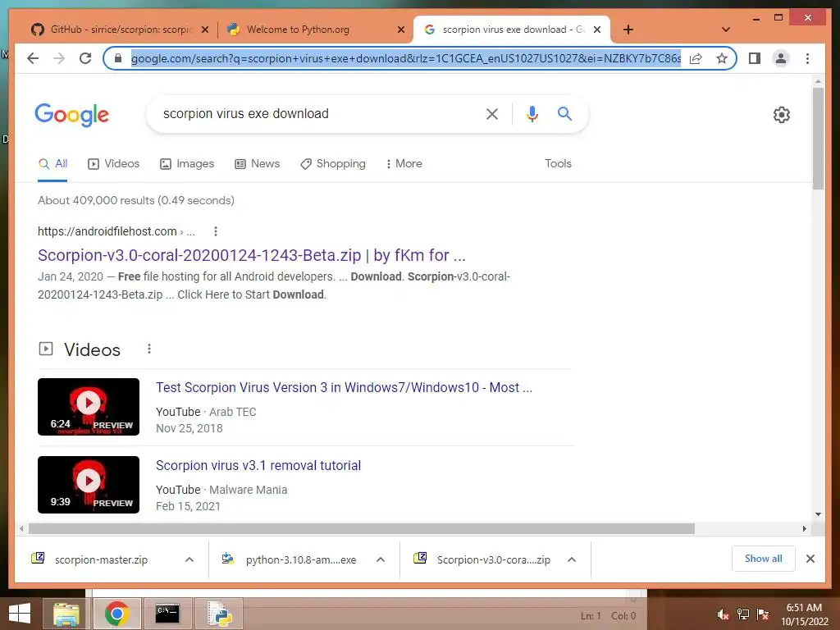The height and width of the screenshot is (630, 840).
Task: Close the downloads shelf
Action: 810,559
